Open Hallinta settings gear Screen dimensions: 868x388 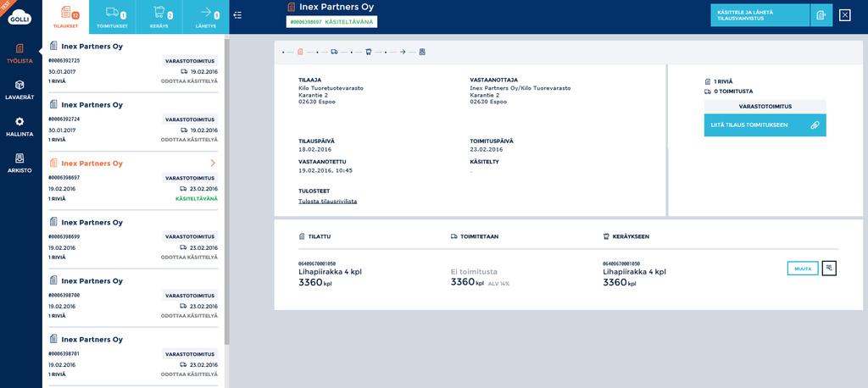[x=20, y=126]
